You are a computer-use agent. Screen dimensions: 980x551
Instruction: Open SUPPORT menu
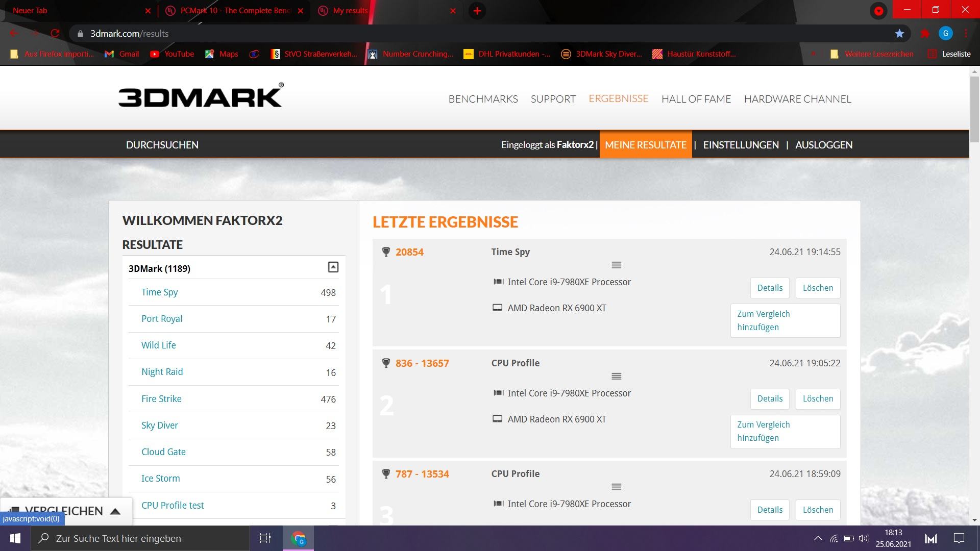[x=553, y=99]
